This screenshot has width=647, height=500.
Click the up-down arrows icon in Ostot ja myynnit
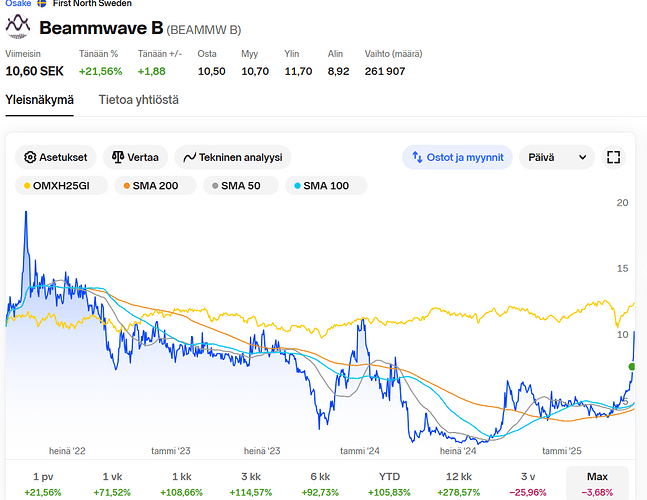click(417, 157)
